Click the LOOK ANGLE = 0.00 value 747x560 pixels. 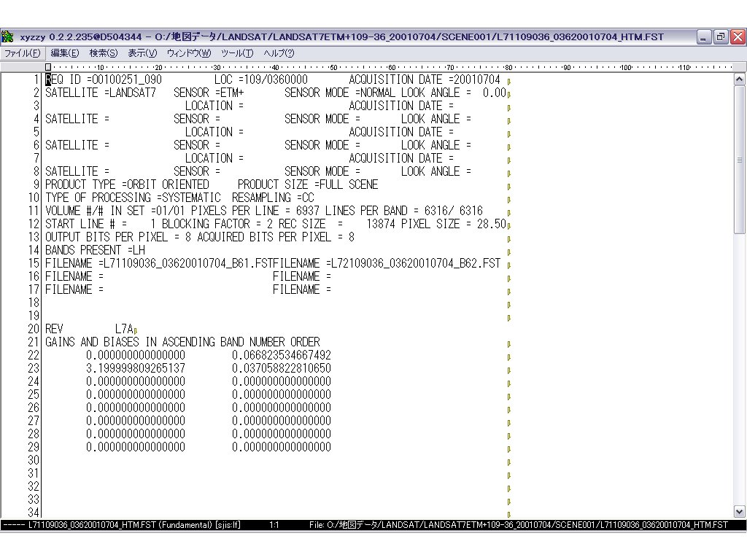coord(454,93)
